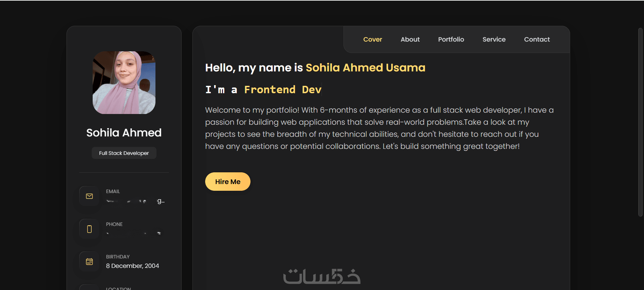Select the Cover nav tab
The image size is (644, 290).
click(372, 40)
